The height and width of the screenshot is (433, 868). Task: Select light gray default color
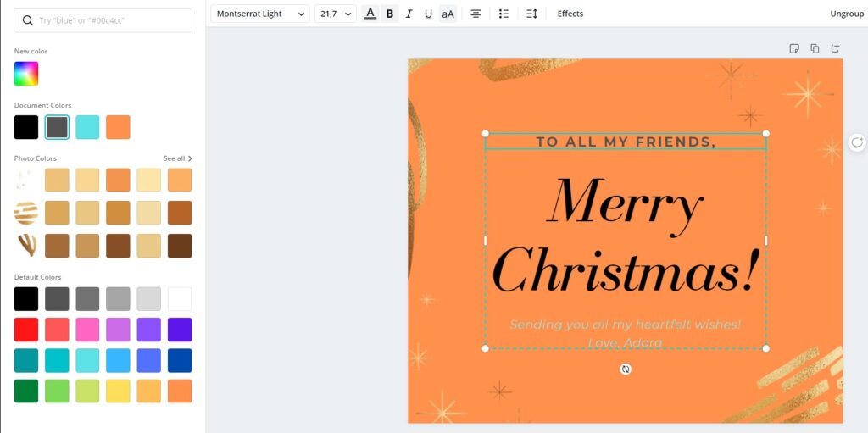pyautogui.click(x=149, y=299)
